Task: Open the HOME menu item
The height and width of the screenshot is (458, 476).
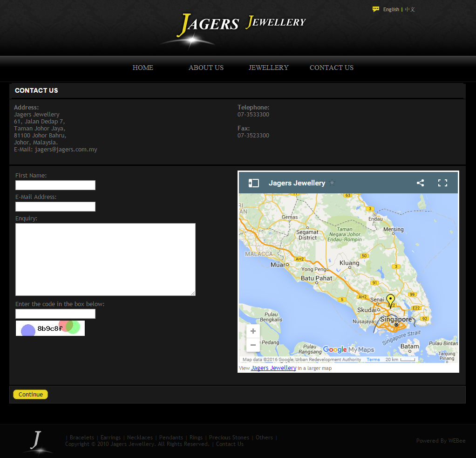Action: pyautogui.click(x=143, y=68)
